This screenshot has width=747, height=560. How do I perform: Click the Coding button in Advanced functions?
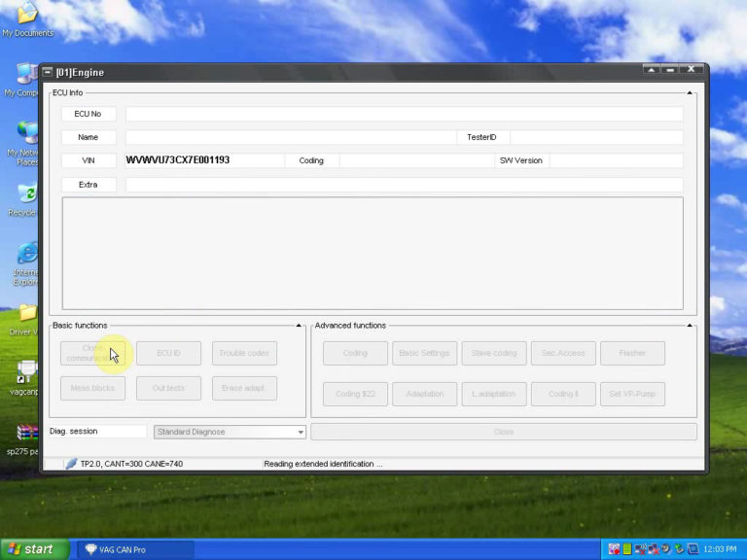[x=355, y=353]
